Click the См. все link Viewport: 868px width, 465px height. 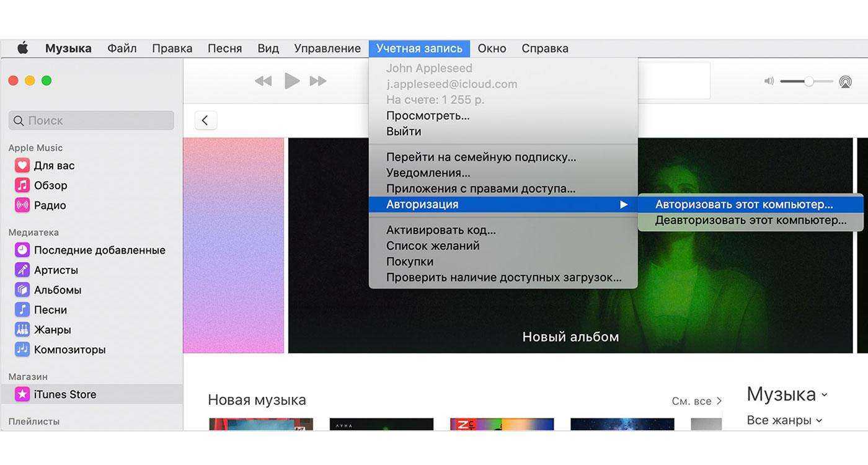[696, 401]
